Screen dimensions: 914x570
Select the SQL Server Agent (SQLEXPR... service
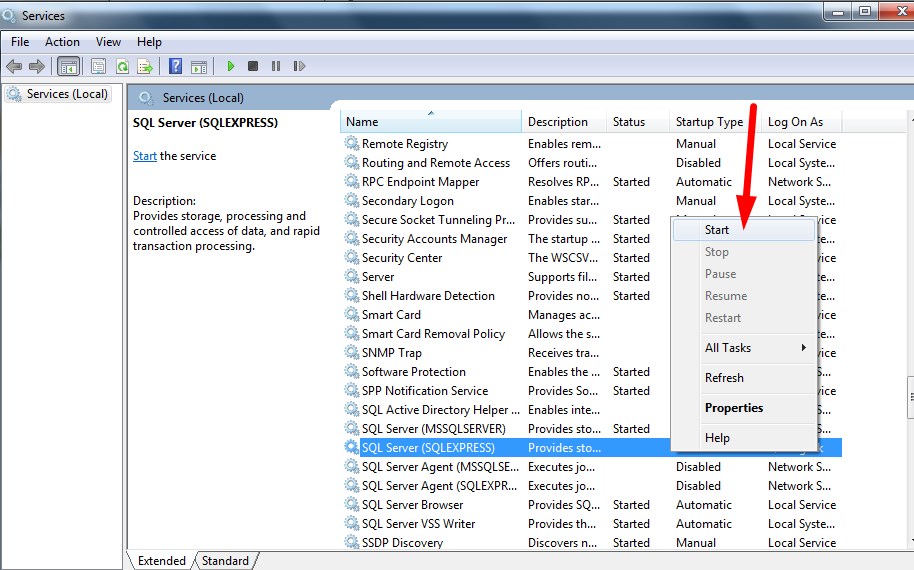[x=439, y=485]
